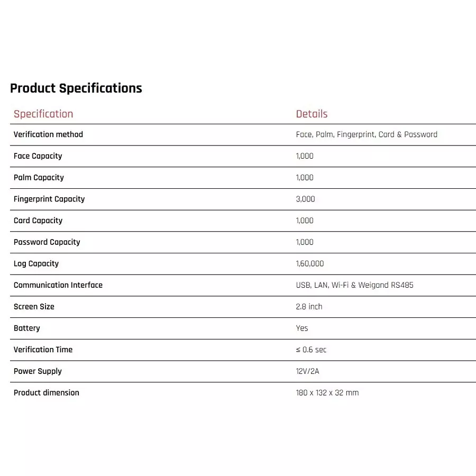Select the Details column header
The image size is (476, 476).
pos(312,114)
